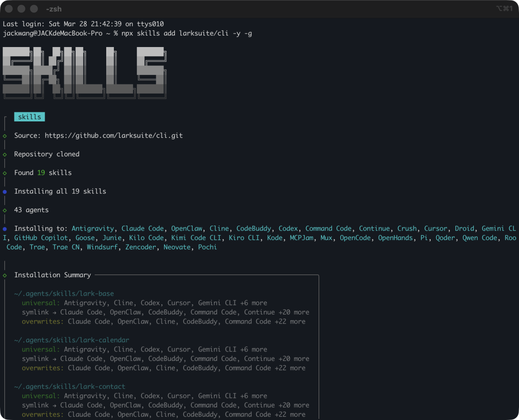Click the -zsh window title
This screenshot has height=420, width=519.
tap(53, 9)
